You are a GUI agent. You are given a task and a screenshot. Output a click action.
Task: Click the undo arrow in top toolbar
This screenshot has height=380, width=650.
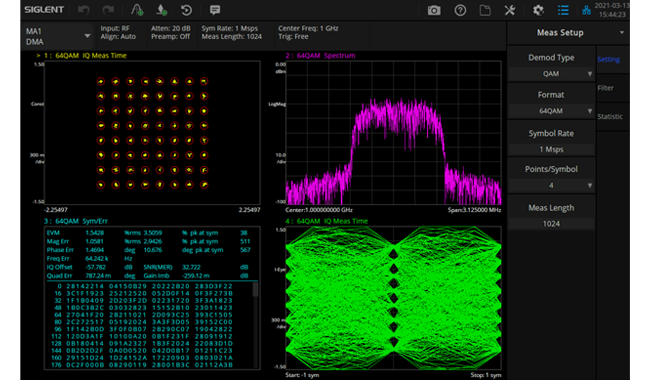click(x=84, y=10)
